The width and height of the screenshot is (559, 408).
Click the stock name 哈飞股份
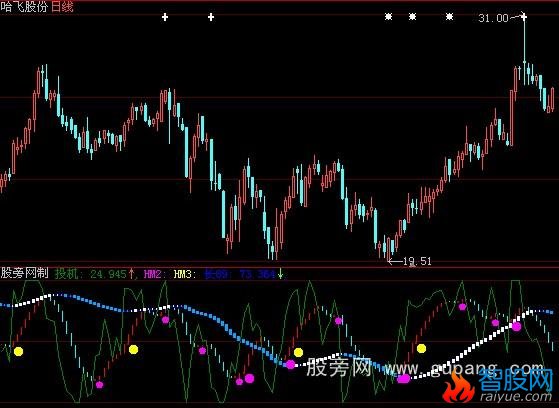pyautogui.click(x=25, y=7)
